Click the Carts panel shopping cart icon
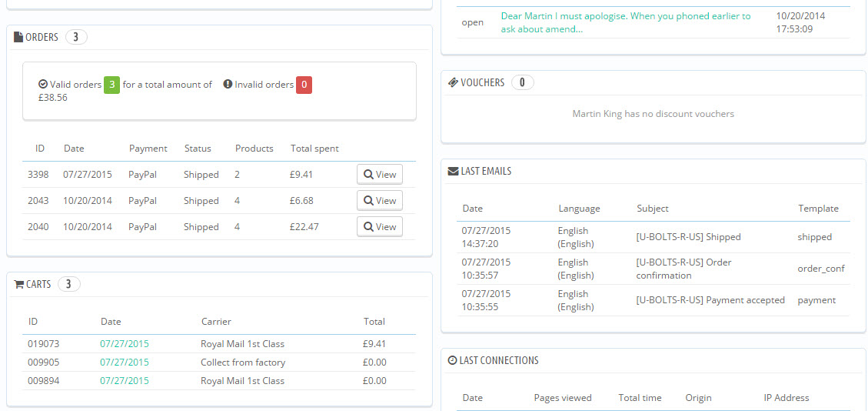The width and height of the screenshot is (868, 411). (19, 284)
